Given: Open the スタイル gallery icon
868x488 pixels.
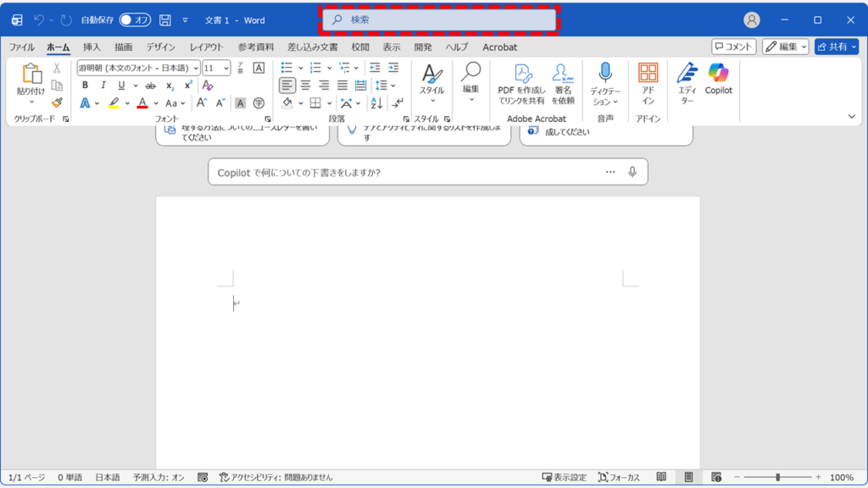Looking at the screenshot, I should click(431, 80).
